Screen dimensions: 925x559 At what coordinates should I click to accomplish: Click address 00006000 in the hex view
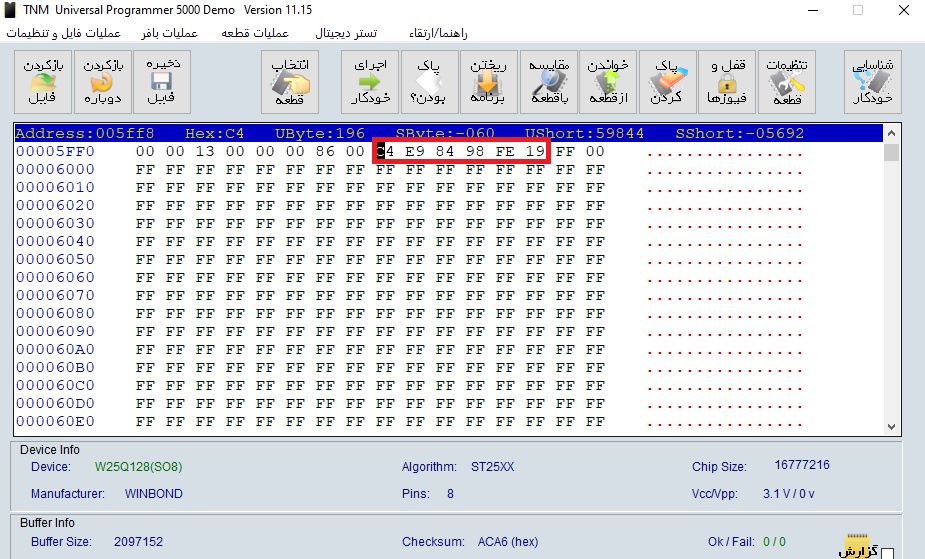point(55,170)
